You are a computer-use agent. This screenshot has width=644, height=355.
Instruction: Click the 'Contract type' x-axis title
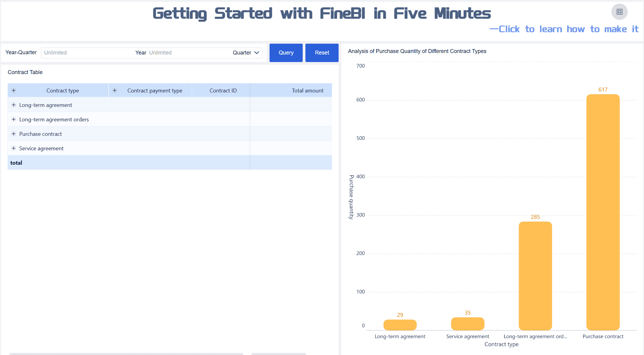[501, 344]
